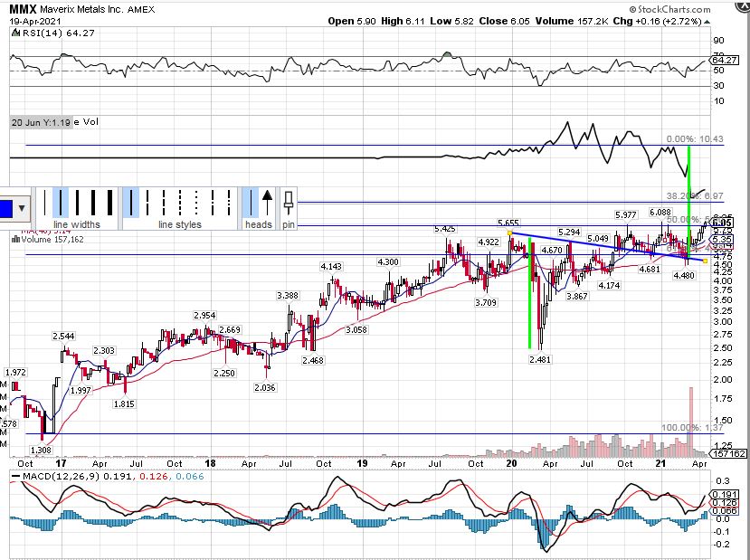Image resolution: width=750 pixels, height=560 pixels.
Task: Choose the thickest line width
Action: [x=109, y=203]
